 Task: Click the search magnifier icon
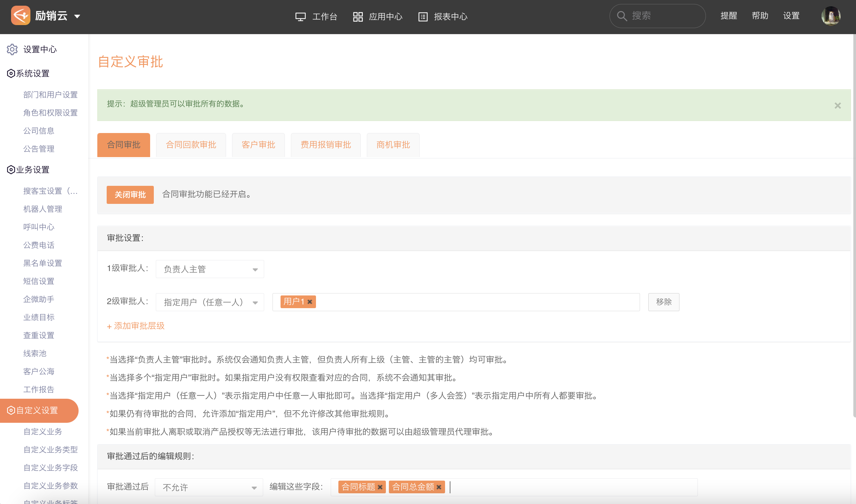point(622,16)
